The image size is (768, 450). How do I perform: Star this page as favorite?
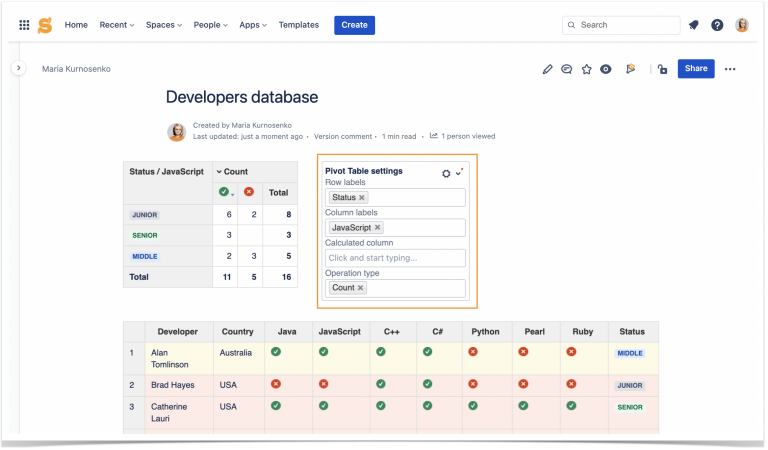coord(587,69)
